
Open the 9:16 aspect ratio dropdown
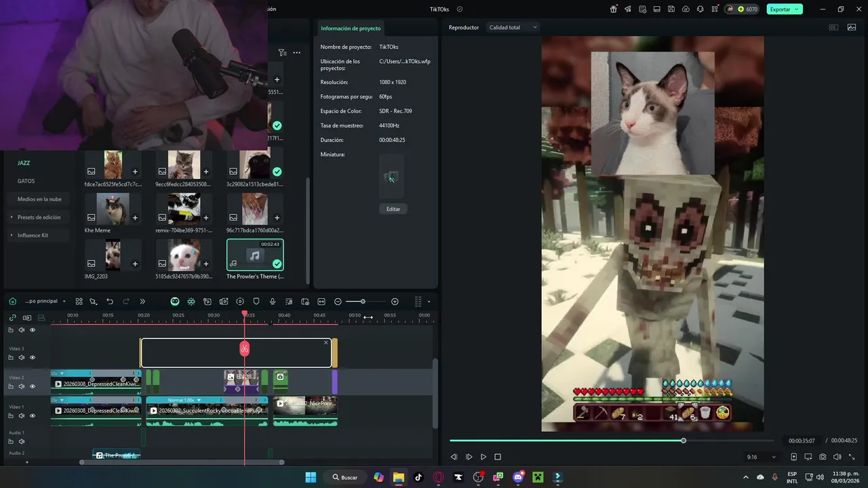click(x=761, y=457)
